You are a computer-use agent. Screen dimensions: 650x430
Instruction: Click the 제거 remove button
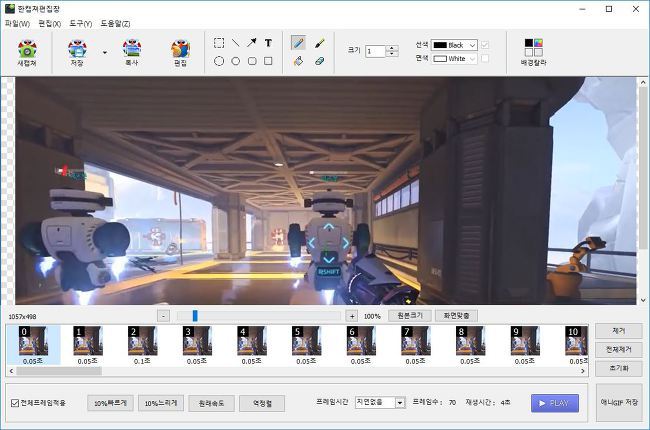[619, 330]
